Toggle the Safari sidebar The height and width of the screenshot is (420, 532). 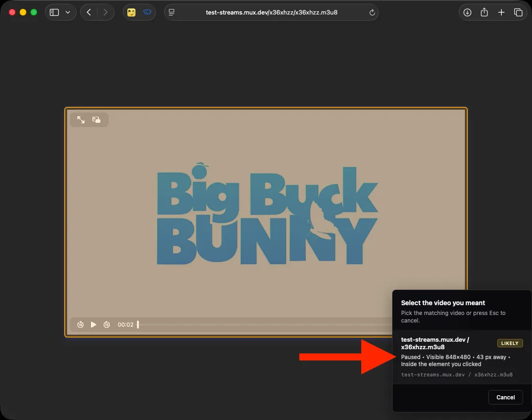[x=55, y=12]
